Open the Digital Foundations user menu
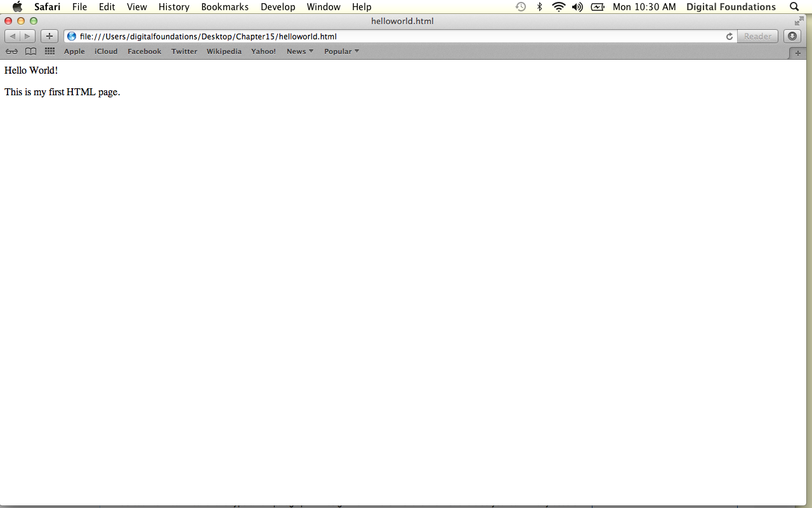 pos(731,7)
